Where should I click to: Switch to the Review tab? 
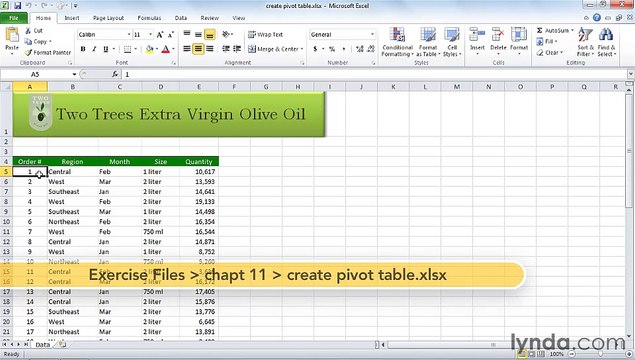(x=209, y=18)
